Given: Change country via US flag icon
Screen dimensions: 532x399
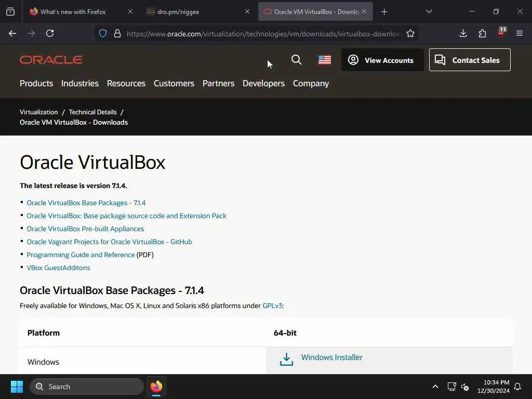Looking at the screenshot, I should pyautogui.click(x=324, y=60).
